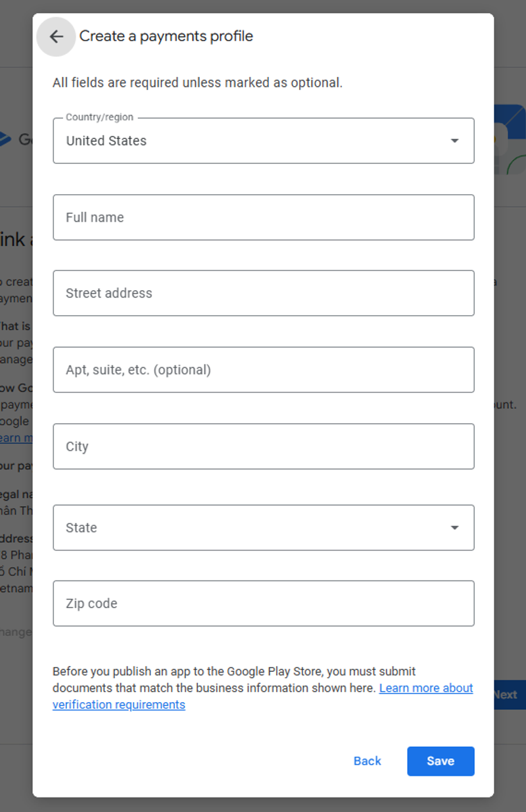Select the United States country value
Image resolution: width=526 pixels, height=812 pixels.
107,141
